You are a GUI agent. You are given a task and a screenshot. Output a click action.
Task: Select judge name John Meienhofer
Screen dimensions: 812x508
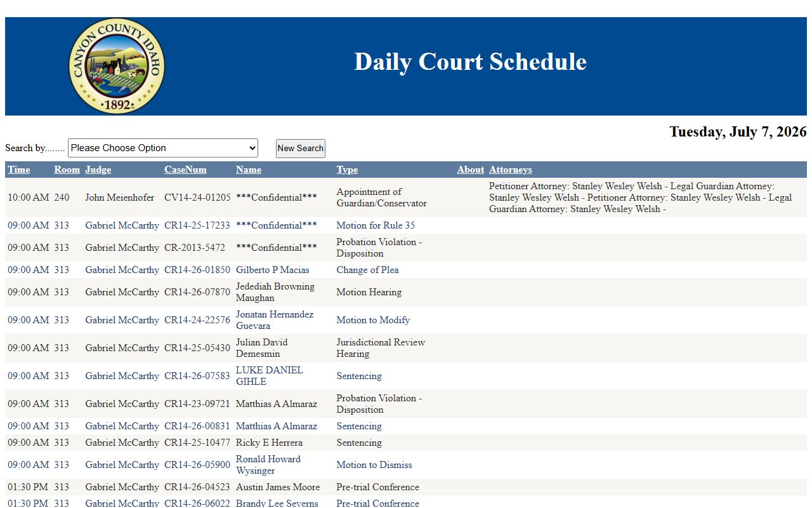click(x=120, y=197)
